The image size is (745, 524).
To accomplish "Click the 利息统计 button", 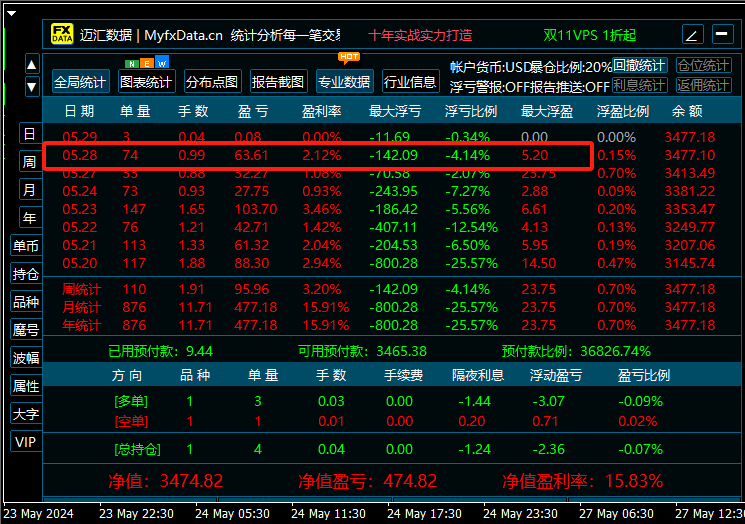I will point(640,85).
